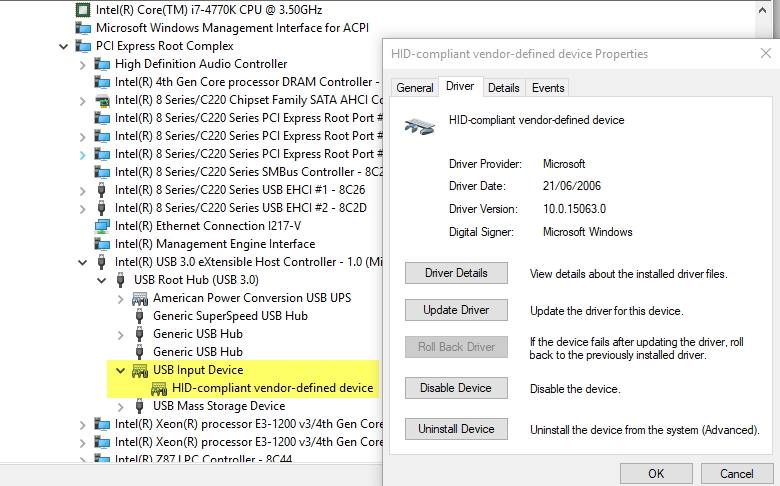780x486 pixels.
Task: Open the Details tab
Action: tap(503, 88)
